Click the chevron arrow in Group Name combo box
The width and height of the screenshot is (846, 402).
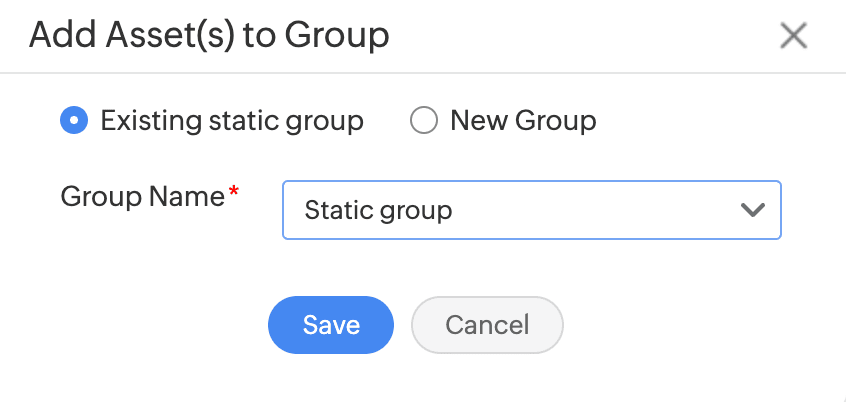pyautogui.click(x=752, y=210)
